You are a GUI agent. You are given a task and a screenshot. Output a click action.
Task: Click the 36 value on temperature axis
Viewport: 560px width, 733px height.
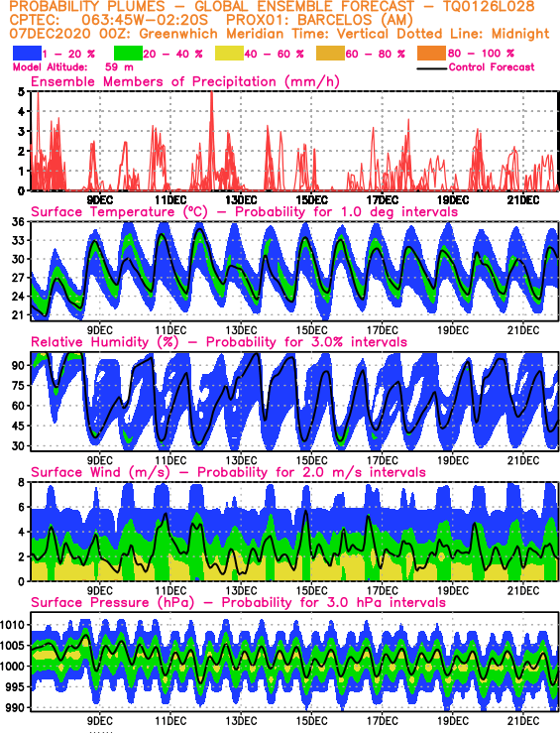18,221
